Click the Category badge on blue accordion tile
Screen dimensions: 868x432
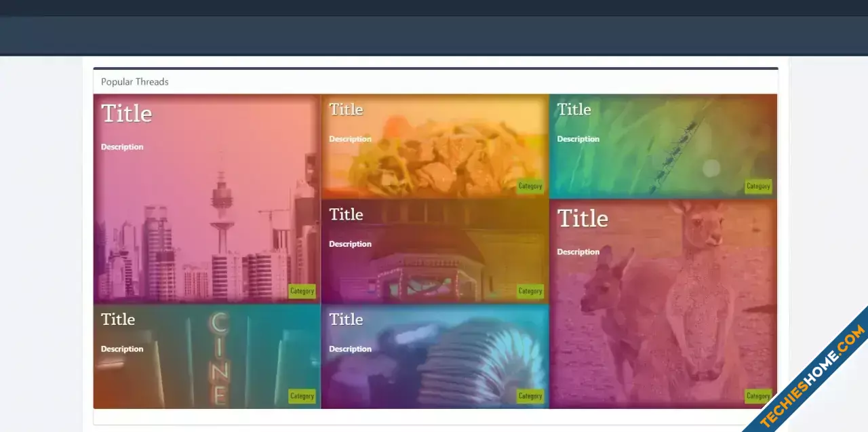click(530, 396)
